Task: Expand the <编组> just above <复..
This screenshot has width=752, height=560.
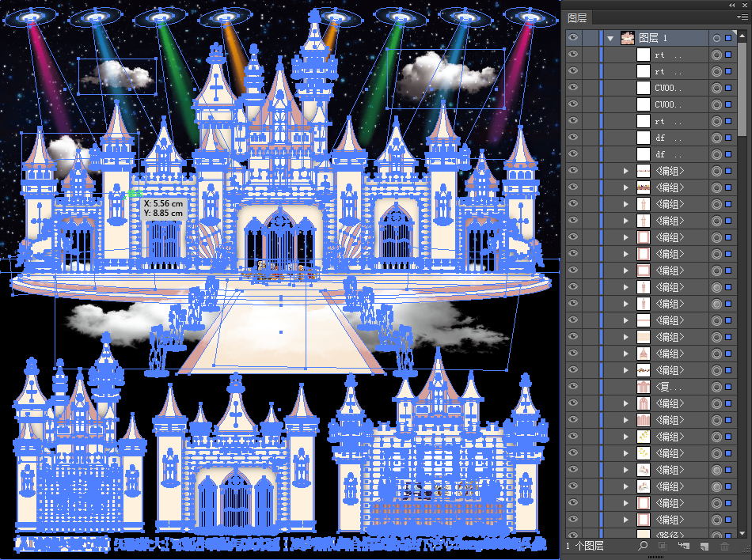Action: coord(626,370)
